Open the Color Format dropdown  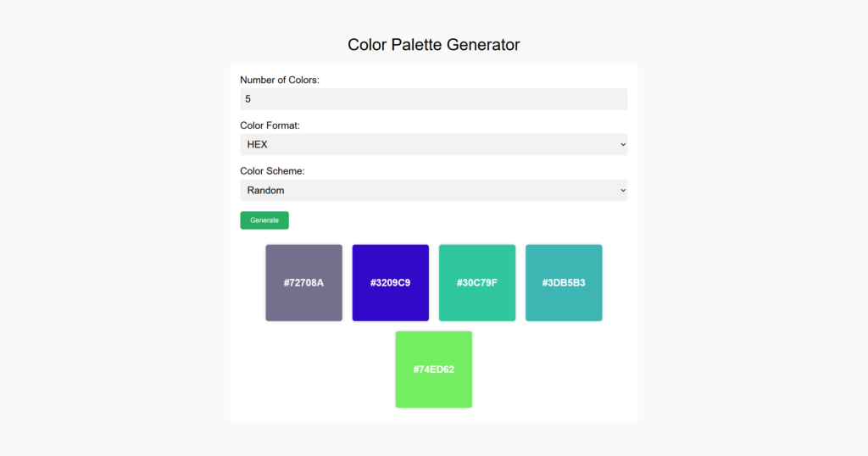[x=433, y=144]
